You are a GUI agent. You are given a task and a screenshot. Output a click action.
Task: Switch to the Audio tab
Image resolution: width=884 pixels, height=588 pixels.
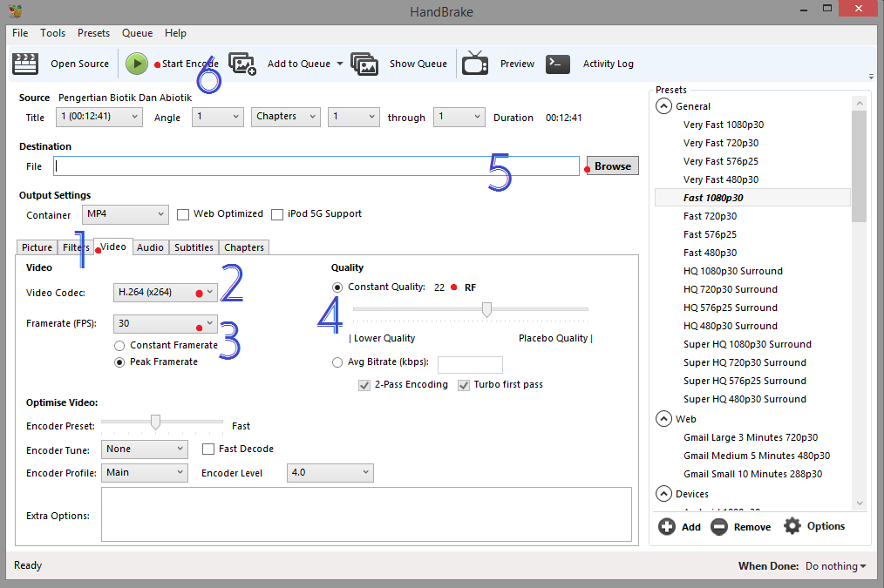150,247
